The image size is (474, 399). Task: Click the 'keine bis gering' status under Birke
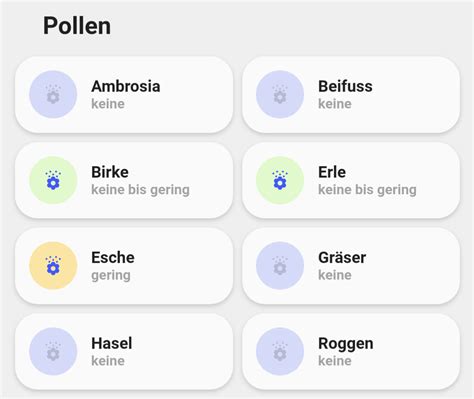tap(140, 190)
